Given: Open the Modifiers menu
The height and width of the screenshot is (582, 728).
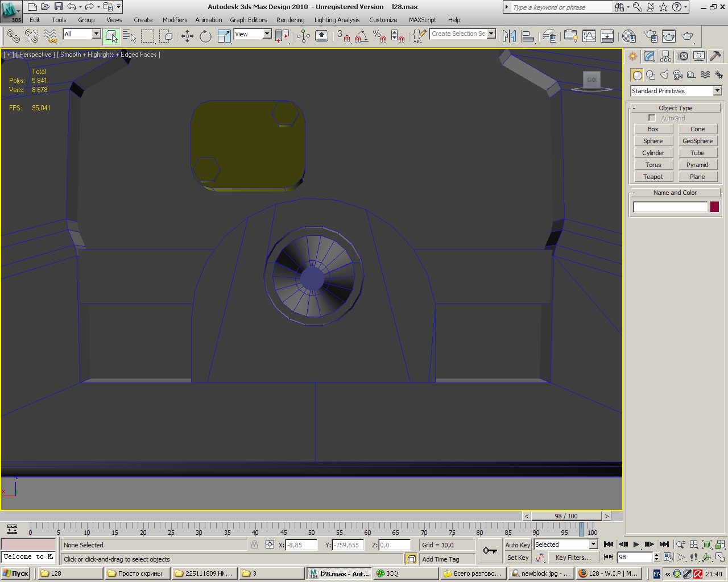Looking at the screenshot, I should tap(175, 20).
